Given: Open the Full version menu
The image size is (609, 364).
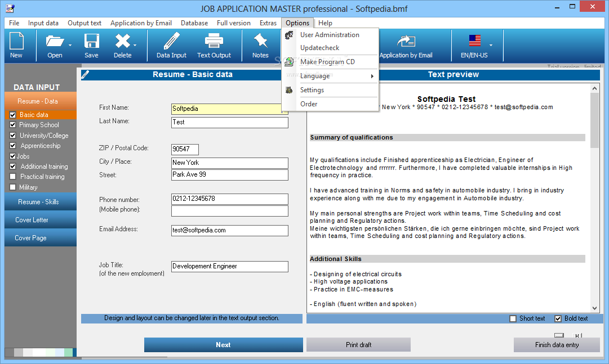Looking at the screenshot, I should tap(233, 23).
